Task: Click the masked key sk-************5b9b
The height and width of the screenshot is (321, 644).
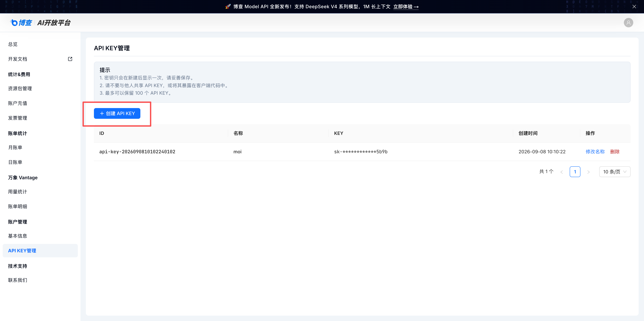Action: (x=361, y=152)
